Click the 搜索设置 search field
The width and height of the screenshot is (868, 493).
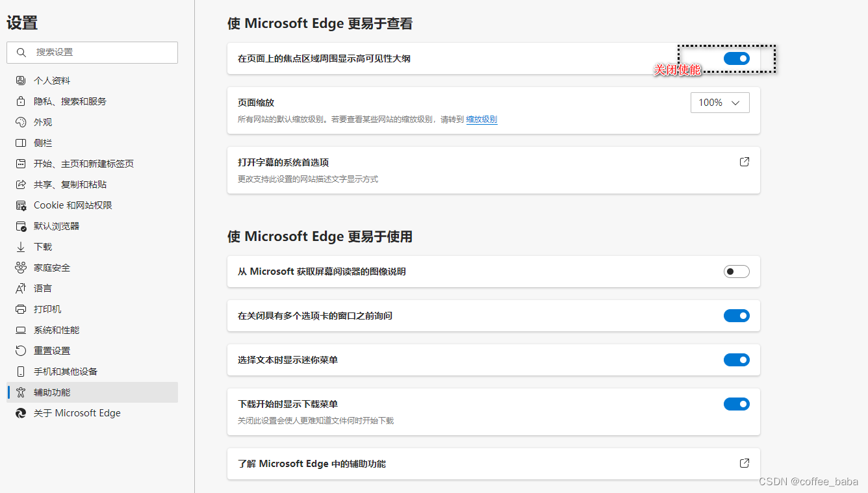[92, 53]
